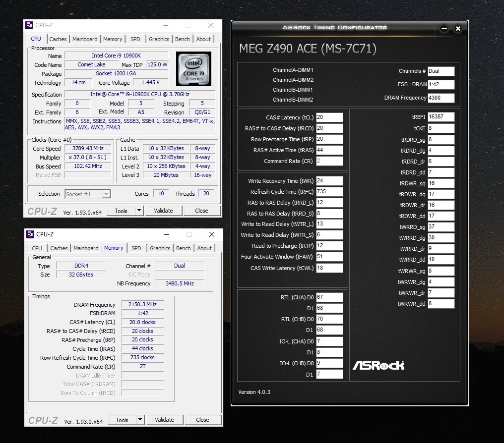The height and width of the screenshot is (443, 504).
Task: Click the DRAM Frequency field showing 4300
Action: point(441,98)
